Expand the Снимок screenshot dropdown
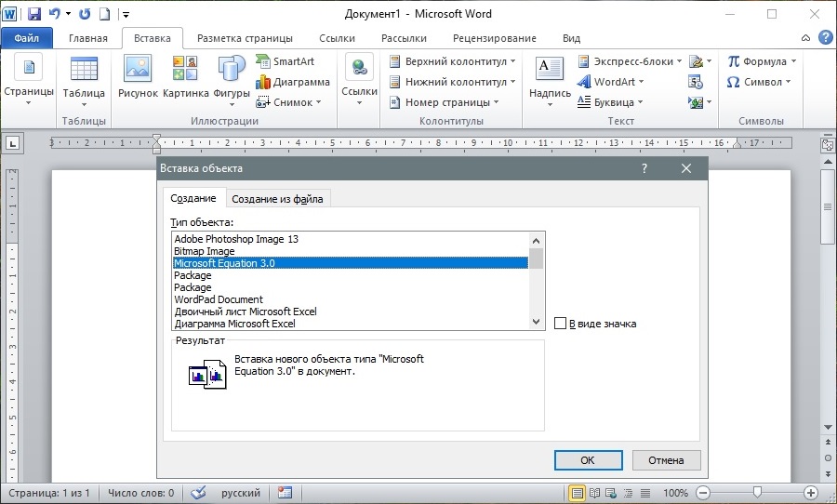Screen dimensions: 837x504 point(319,102)
